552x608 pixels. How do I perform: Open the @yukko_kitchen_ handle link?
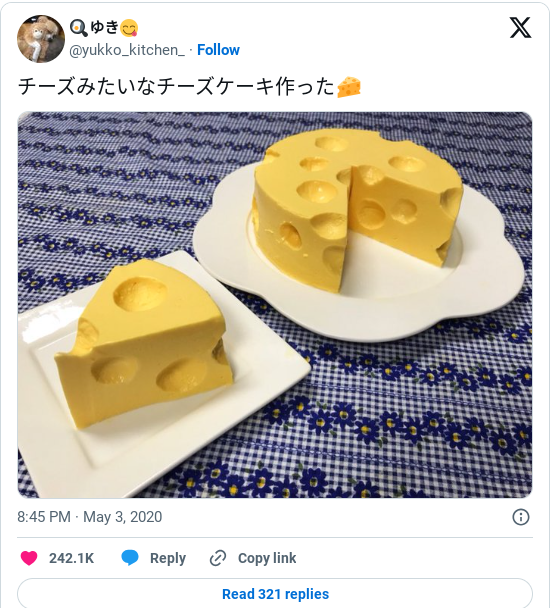(127, 50)
